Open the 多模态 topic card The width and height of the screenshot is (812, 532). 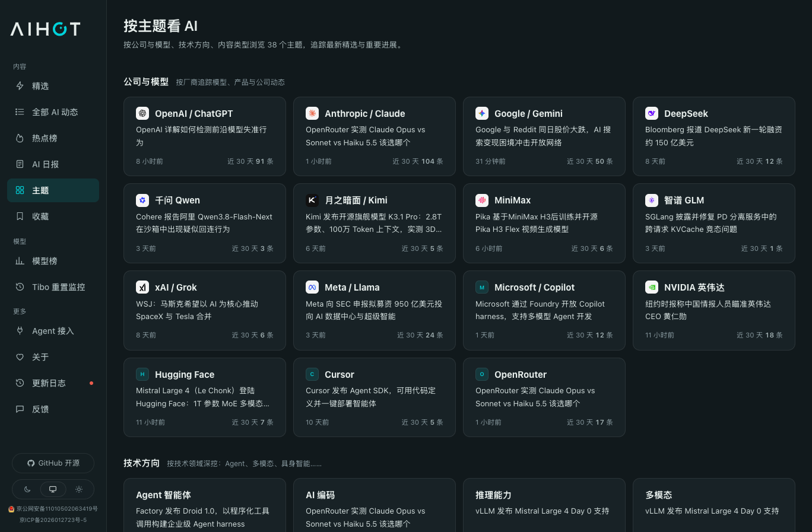(x=714, y=505)
